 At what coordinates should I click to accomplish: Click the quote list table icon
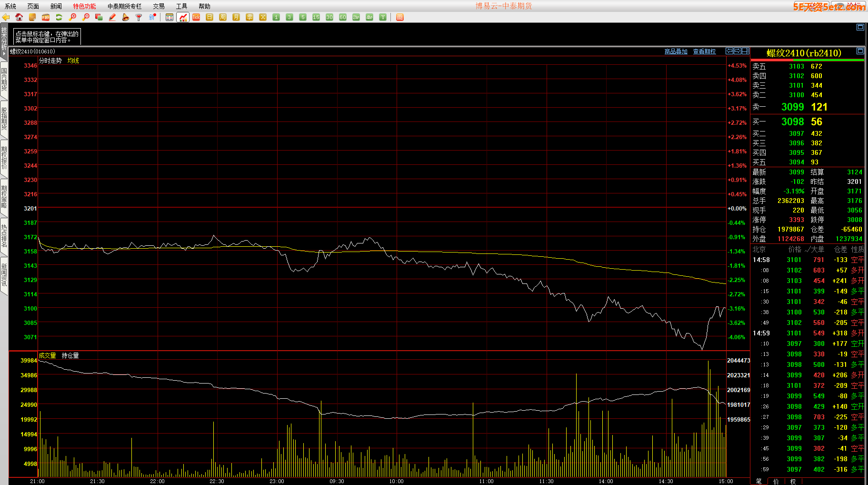[170, 17]
